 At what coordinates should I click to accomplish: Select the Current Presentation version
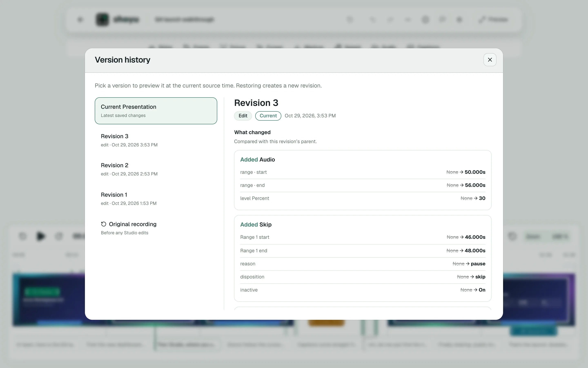pos(156,111)
